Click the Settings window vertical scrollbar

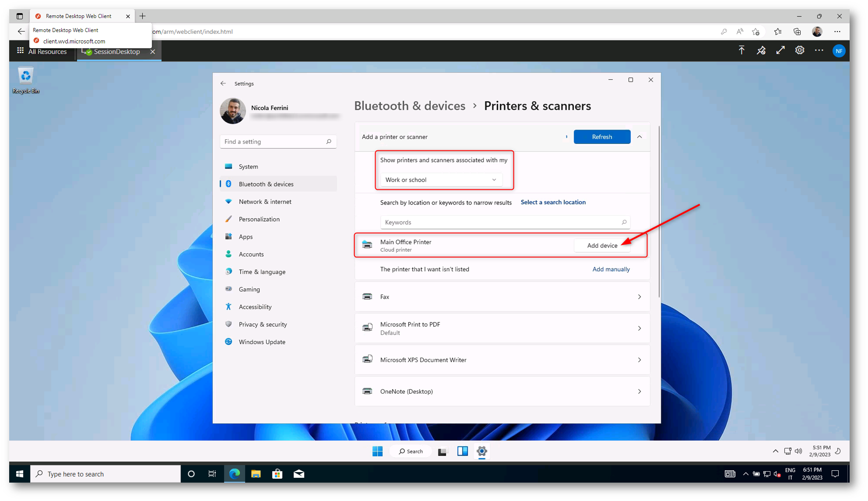(x=658, y=212)
